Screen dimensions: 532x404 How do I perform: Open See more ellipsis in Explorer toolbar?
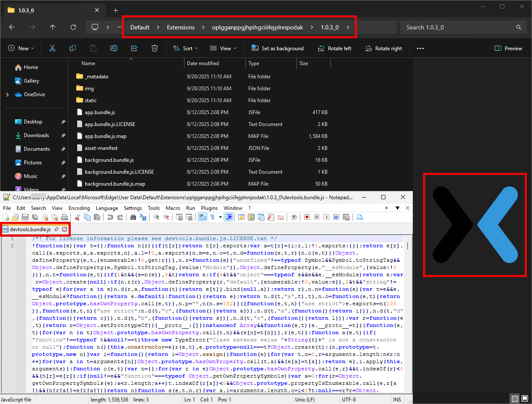pyautogui.click(x=420, y=48)
